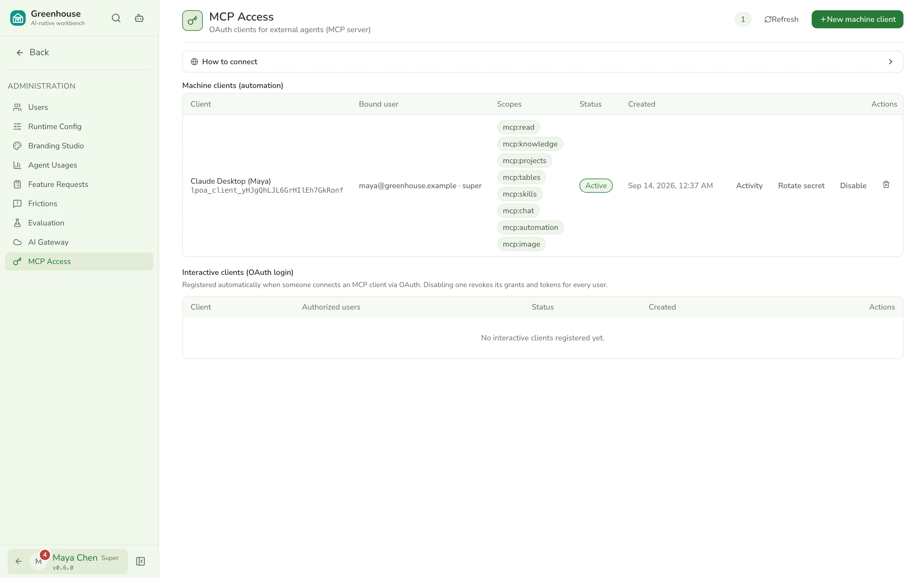Click the Greenhouse logo icon

tap(18, 18)
